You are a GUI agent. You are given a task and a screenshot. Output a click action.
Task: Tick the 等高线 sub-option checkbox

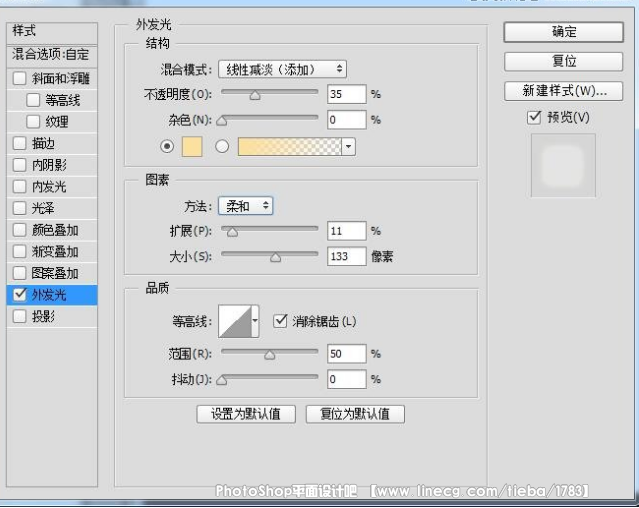(33, 100)
